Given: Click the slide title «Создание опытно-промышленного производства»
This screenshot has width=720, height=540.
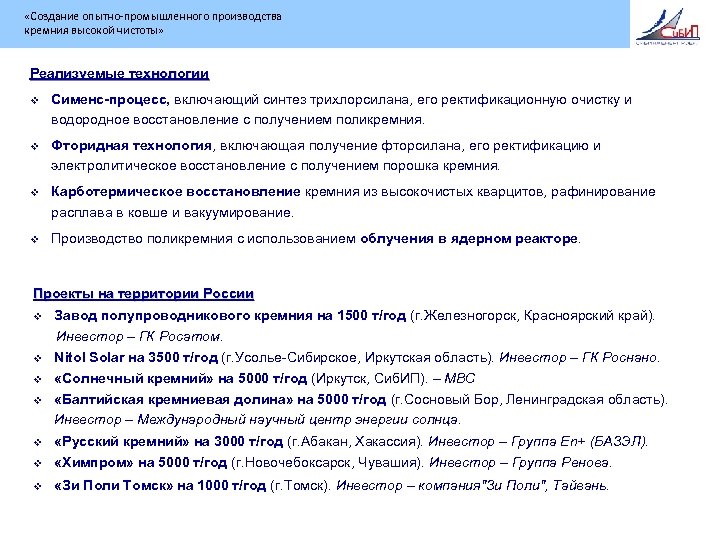Looking at the screenshot, I should pyautogui.click(x=153, y=17).
